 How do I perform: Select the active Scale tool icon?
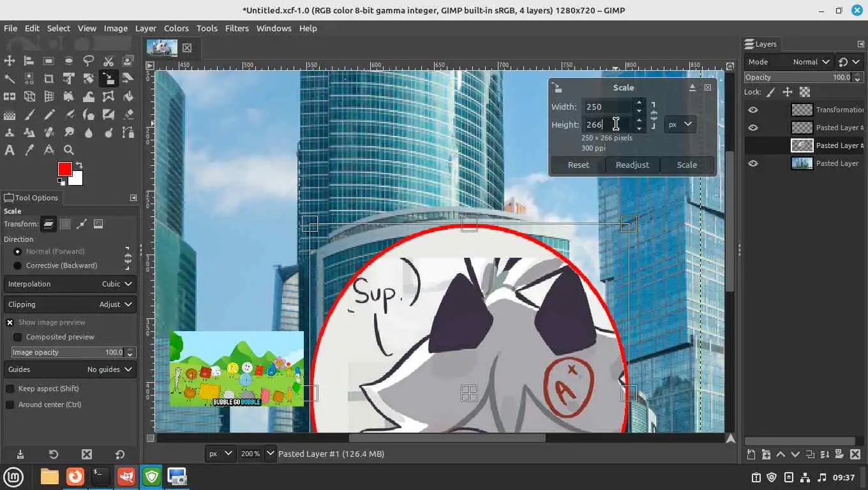(108, 78)
